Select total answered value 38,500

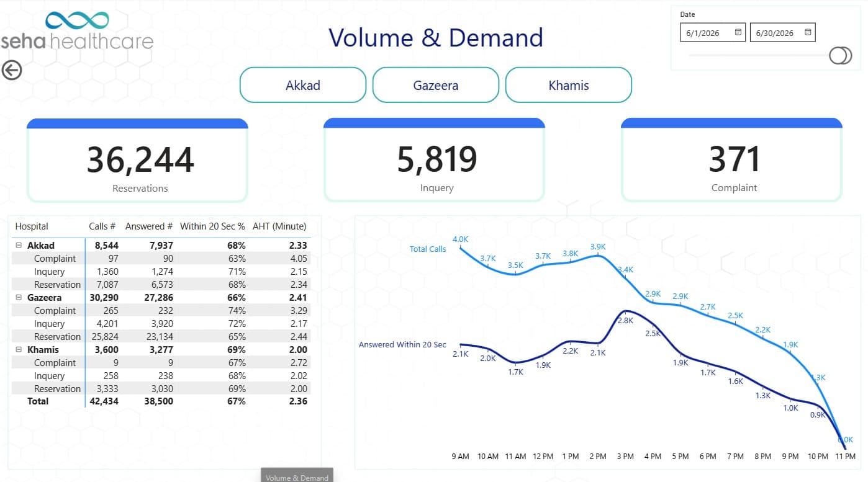[x=158, y=401]
